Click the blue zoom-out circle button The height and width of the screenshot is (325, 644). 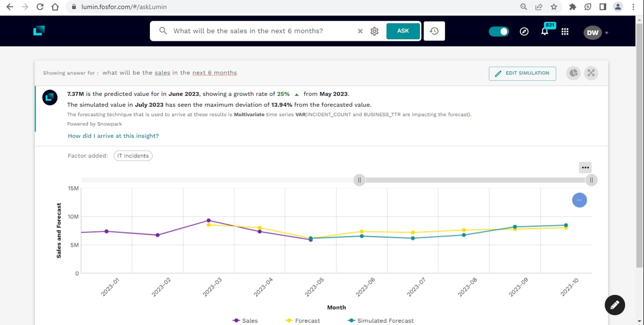click(x=579, y=200)
